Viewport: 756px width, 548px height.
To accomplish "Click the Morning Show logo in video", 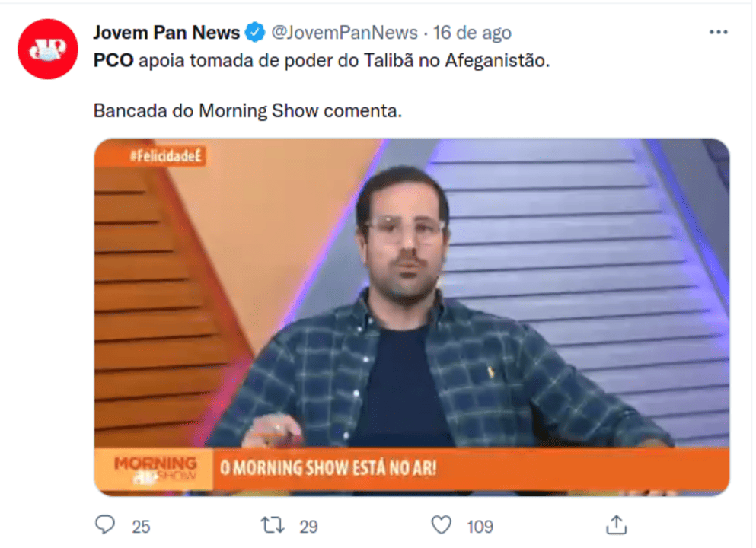I will point(155,470).
